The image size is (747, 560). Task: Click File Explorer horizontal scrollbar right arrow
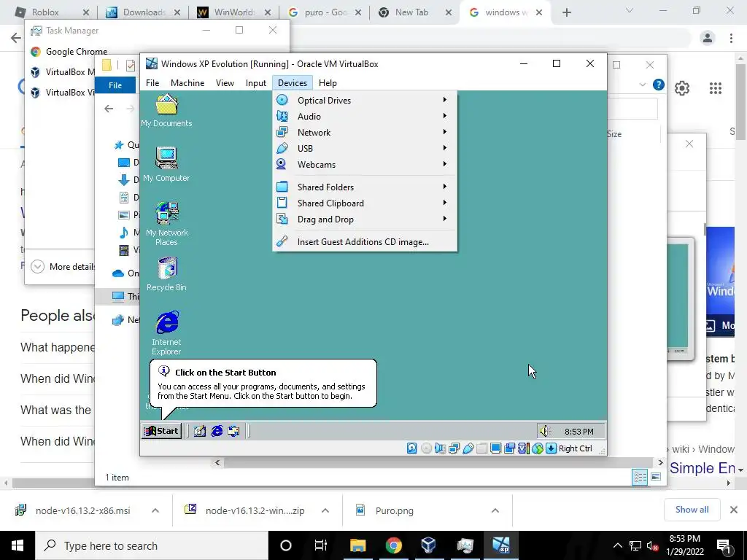(660, 462)
